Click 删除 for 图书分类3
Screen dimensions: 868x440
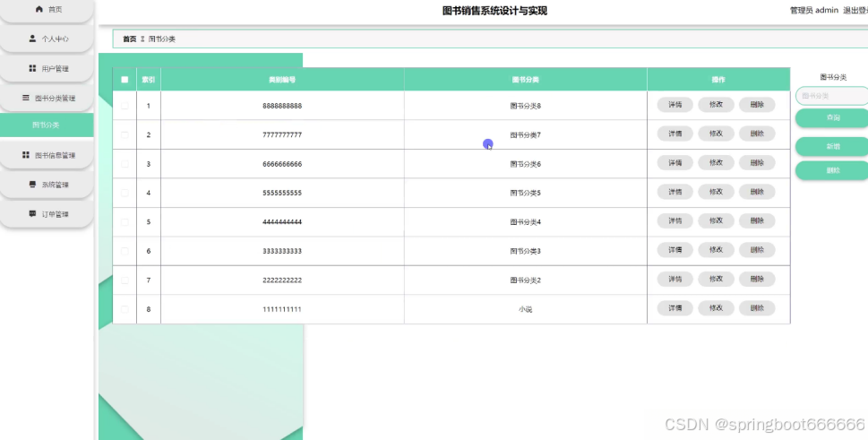(x=757, y=250)
